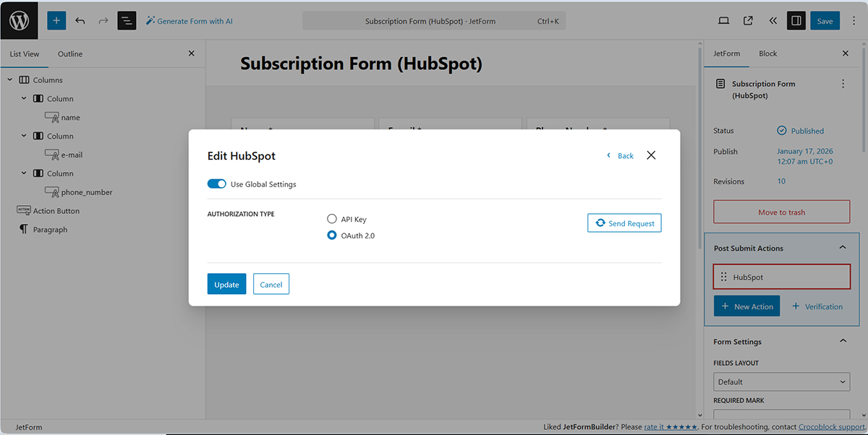The height and width of the screenshot is (435, 868).
Task: Click the WordPress logo icon
Action: [20, 20]
